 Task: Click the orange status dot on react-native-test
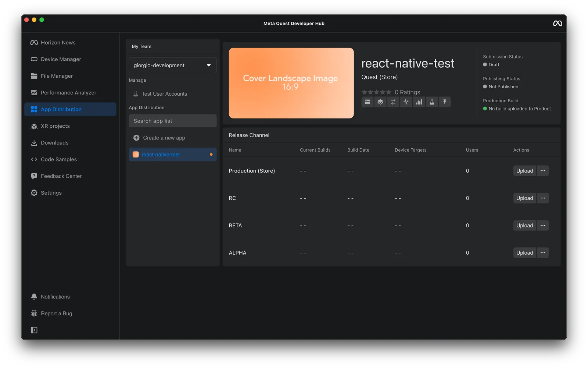pyautogui.click(x=211, y=155)
